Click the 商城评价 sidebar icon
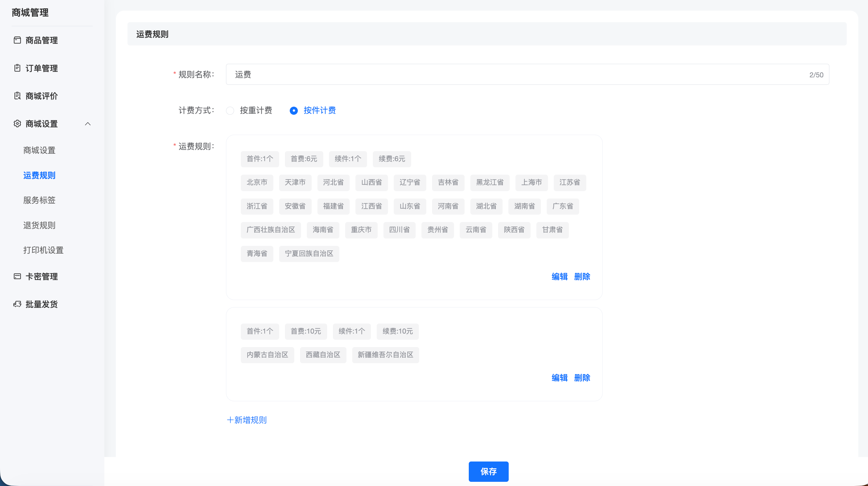This screenshot has width=868, height=486. (17, 96)
